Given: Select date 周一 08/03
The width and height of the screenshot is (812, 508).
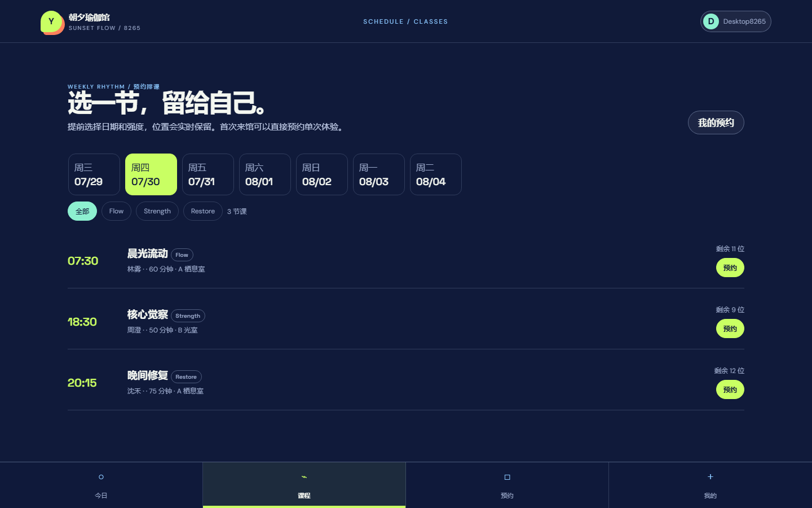Looking at the screenshot, I should click(x=379, y=174).
